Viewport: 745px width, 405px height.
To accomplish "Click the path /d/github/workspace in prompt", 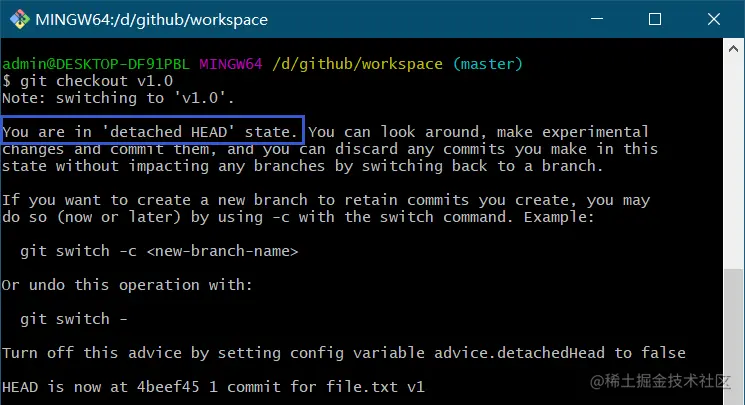I will click(x=357, y=64).
